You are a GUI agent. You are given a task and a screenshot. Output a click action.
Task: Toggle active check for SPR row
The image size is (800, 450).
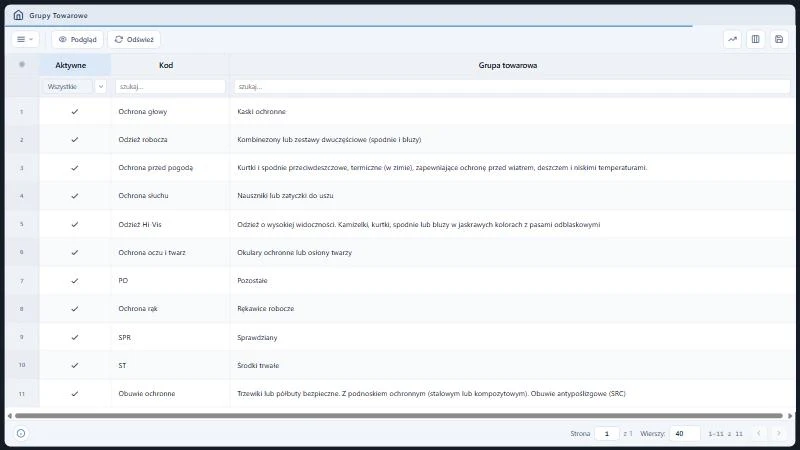click(75, 337)
